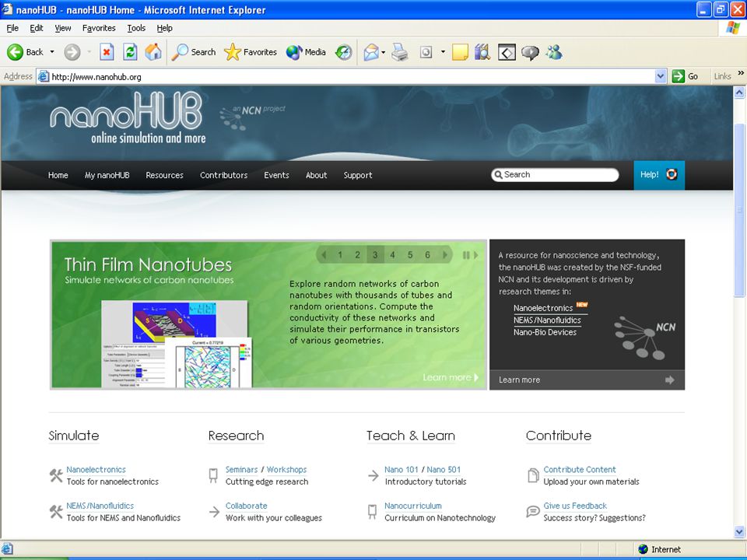
Task: Open the Collaborate link
Action: point(247,506)
